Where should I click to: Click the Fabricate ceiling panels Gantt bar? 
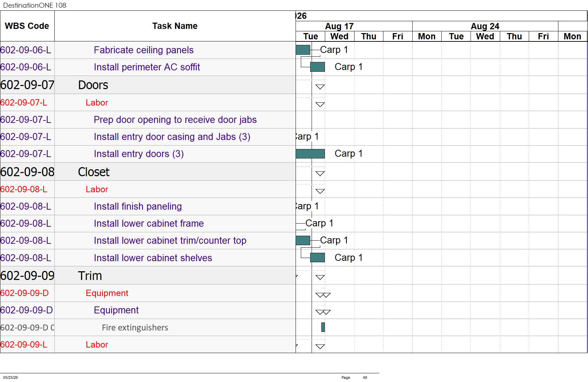[303, 50]
